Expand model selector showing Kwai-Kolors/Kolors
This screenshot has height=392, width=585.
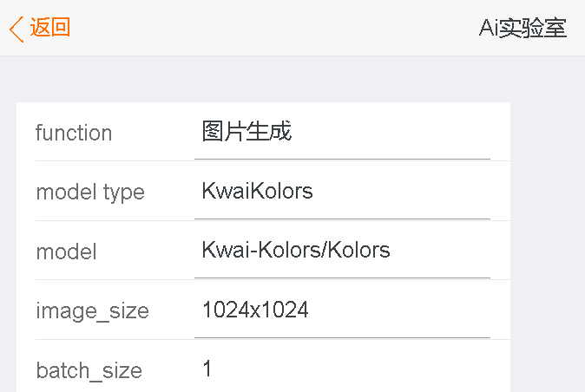tap(342, 251)
